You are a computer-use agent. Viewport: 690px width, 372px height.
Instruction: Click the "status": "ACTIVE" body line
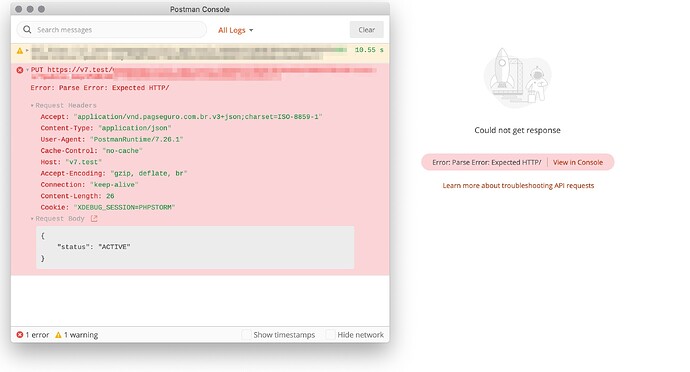(x=93, y=247)
